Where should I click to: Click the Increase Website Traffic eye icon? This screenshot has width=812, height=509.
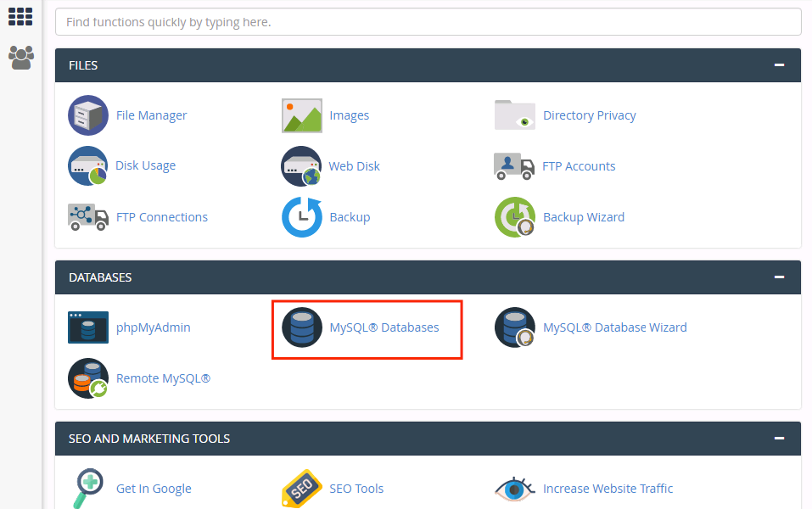[x=515, y=489]
